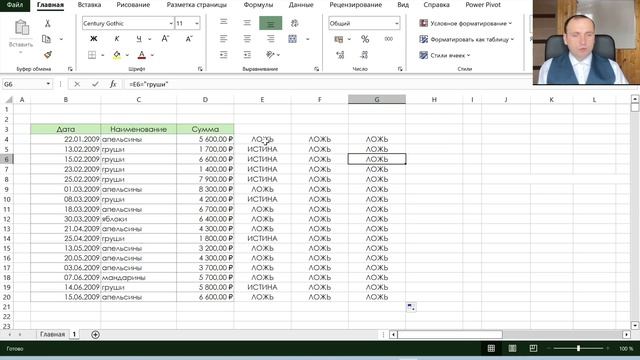The image size is (640, 360).
Task: Align text right
Action: pos(270,39)
